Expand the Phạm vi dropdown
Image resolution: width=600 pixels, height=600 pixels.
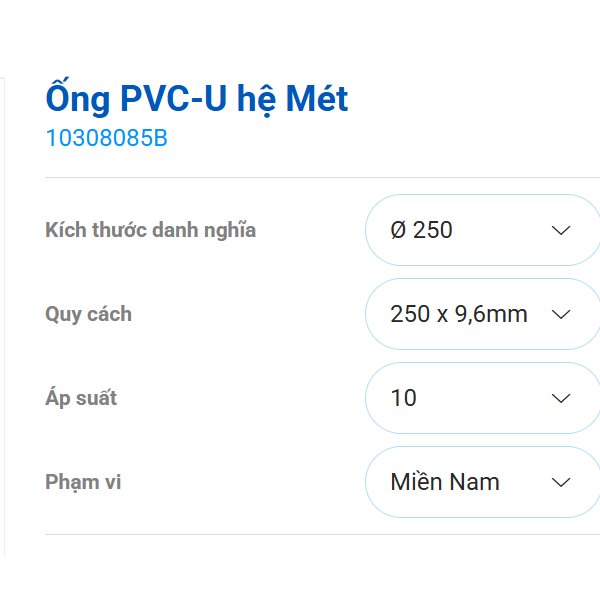(x=482, y=482)
